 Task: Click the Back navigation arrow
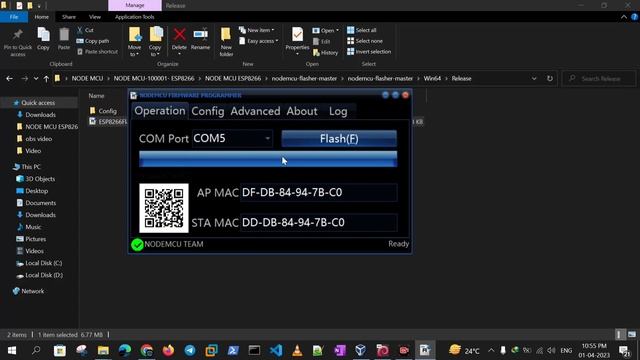tap(9, 78)
